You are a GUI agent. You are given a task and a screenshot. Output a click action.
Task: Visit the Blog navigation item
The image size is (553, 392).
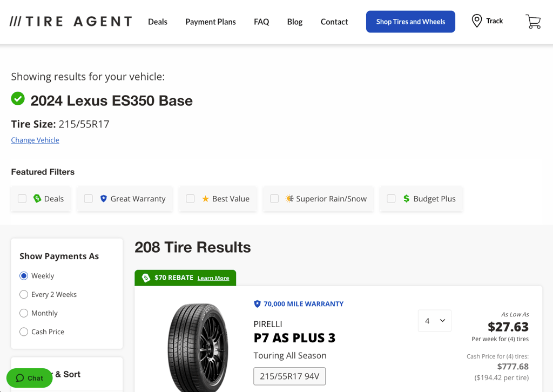coord(295,22)
